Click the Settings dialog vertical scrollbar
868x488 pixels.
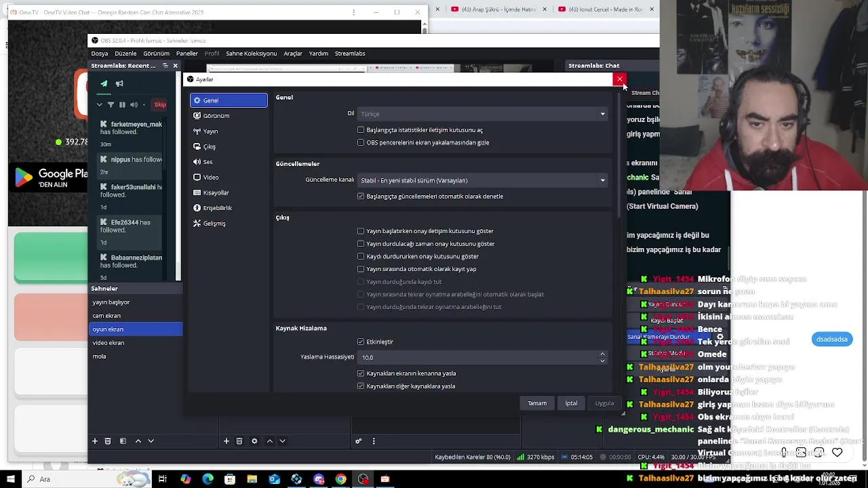coord(619,154)
